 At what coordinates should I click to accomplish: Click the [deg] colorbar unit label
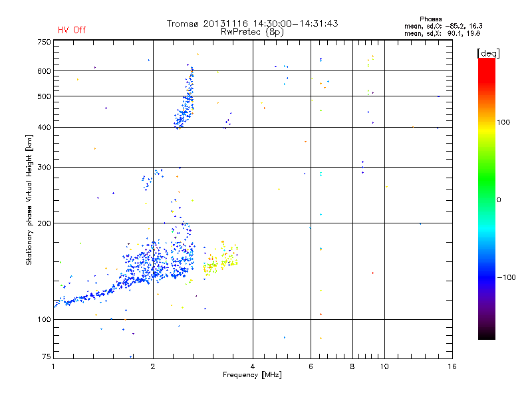tap(488, 53)
